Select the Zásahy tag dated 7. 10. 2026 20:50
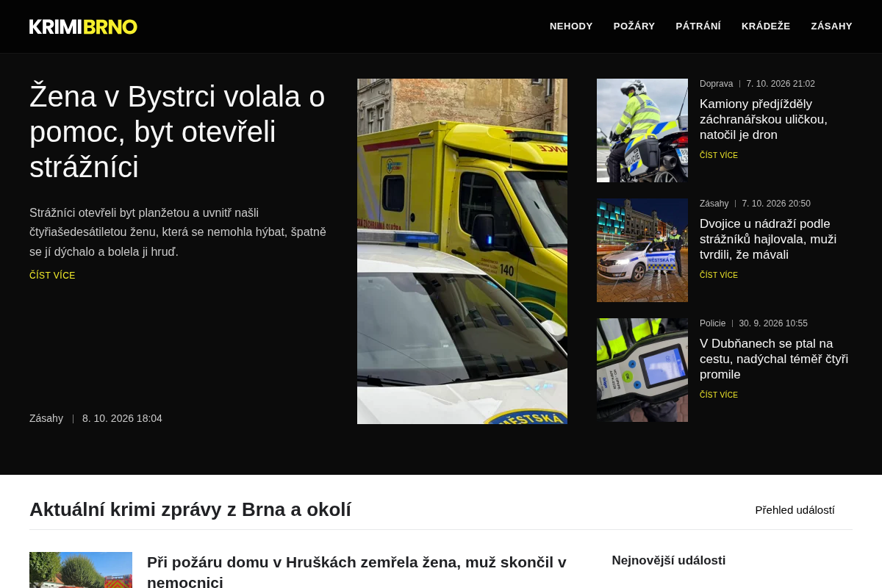The width and height of the screenshot is (882, 588). 714,204
